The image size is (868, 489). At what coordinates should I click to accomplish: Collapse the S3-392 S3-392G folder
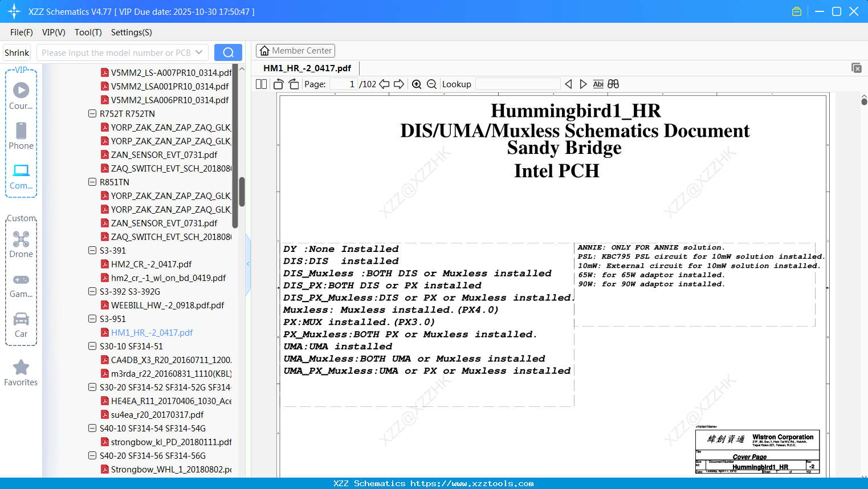[92, 291]
